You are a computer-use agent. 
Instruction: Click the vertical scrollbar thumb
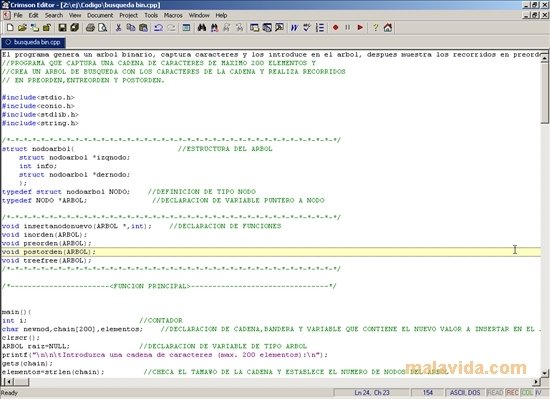(544, 93)
